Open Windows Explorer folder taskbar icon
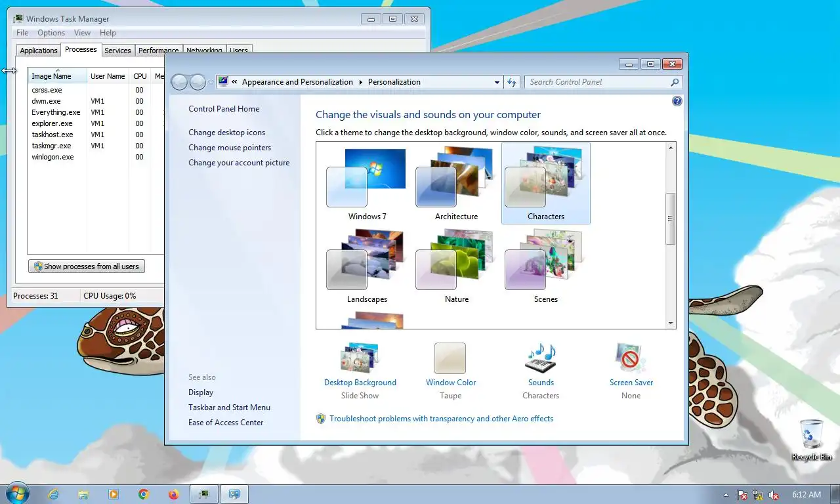Image resolution: width=840 pixels, height=504 pixels. pyautogui.click(x=83, y=494)
